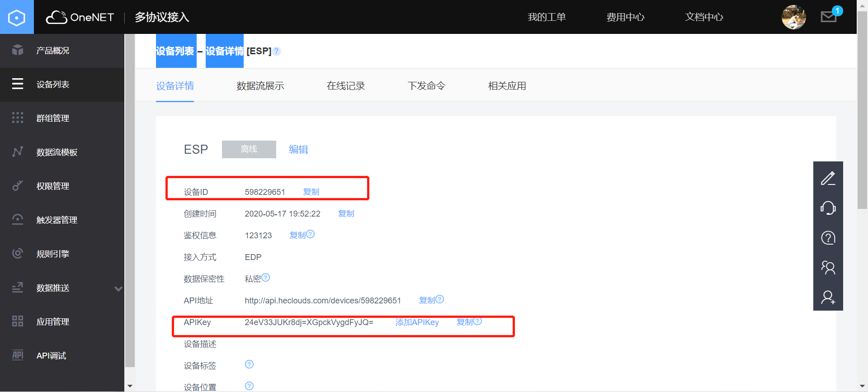Copy the 鉴权信息 value
This screenshot has height=392, width=868.
pos(297,235)
